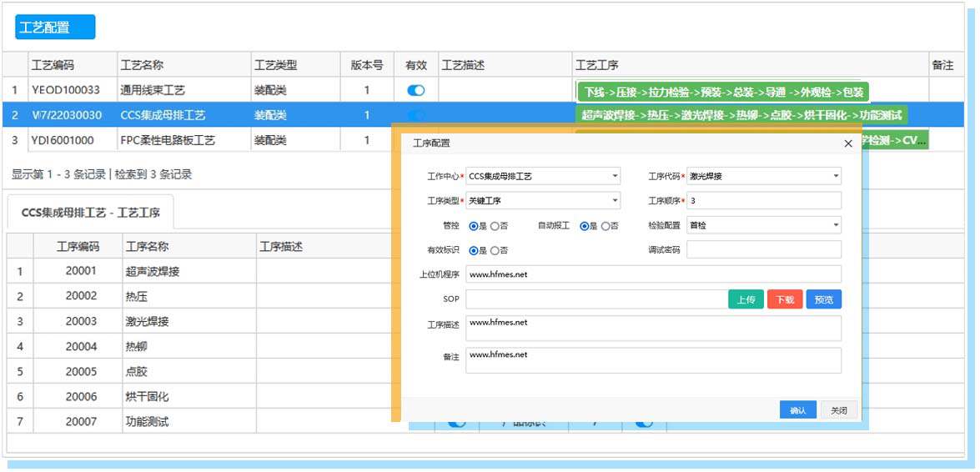Click the green 上传 button
Screen dimensions: 980x472
[746, 299]
